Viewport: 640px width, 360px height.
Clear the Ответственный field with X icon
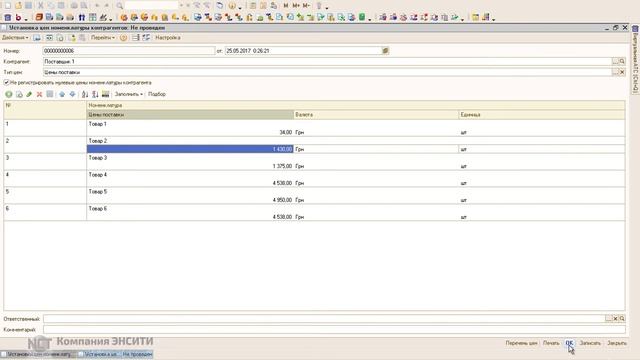tap(616, 318)
